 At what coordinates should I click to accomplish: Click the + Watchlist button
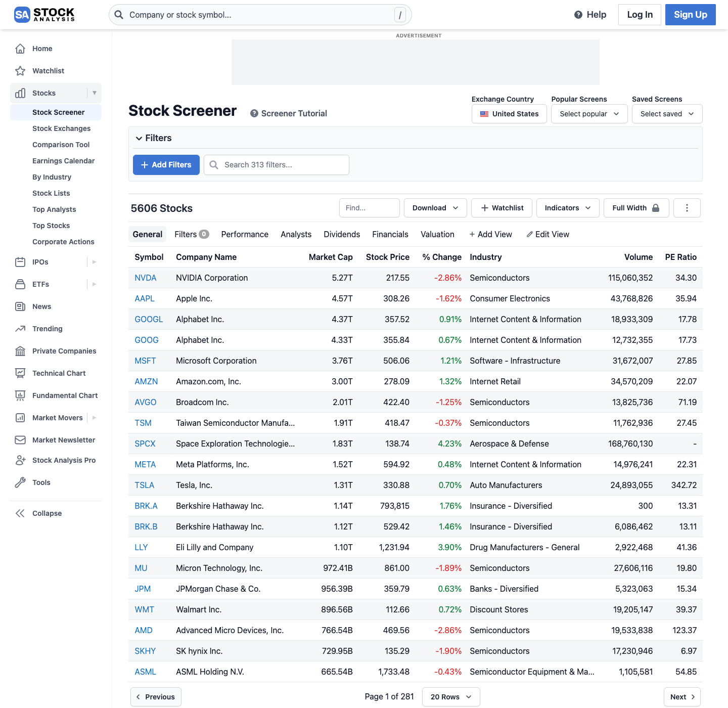[x=502, y=208]
